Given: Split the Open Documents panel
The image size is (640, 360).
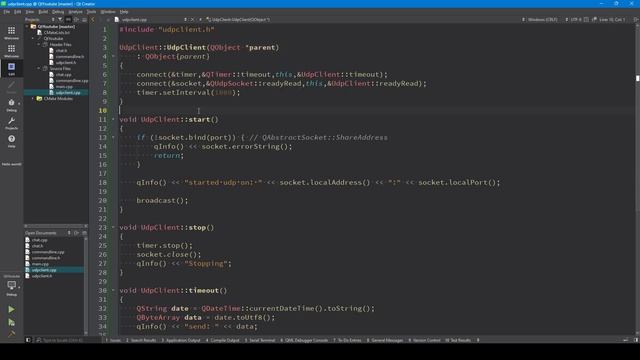Looking at the screenshot, I should 76,233.
